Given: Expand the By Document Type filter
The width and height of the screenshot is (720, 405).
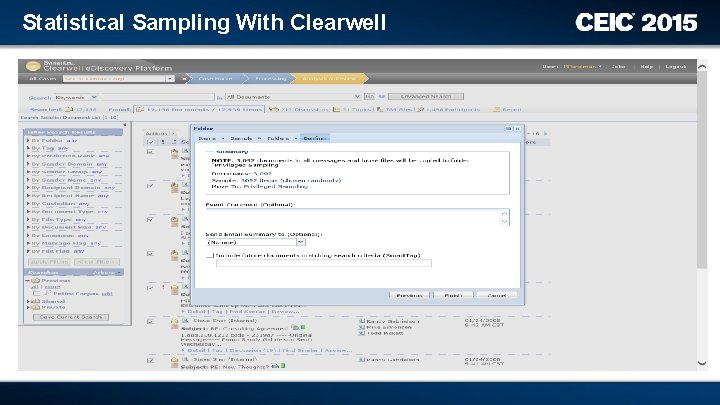Looking at the screenshot, I should [x=28, y=212].
